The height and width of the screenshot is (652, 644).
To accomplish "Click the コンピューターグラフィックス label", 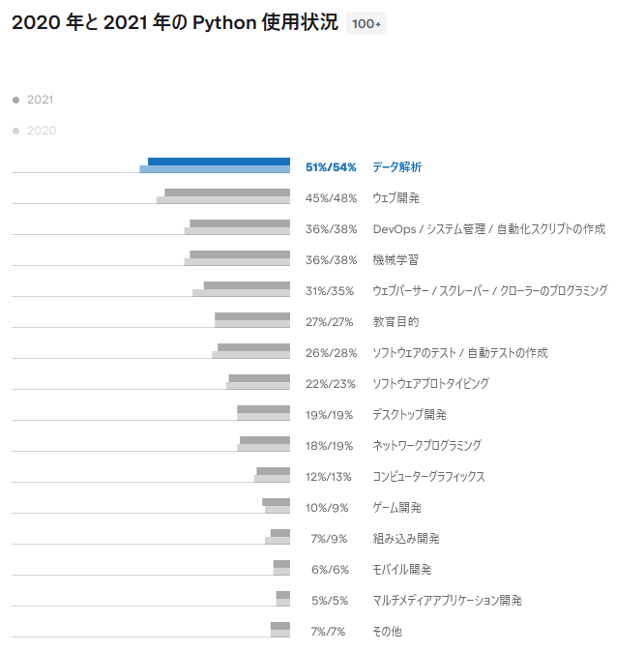I will pyautogui.click(x=428, y=477).
